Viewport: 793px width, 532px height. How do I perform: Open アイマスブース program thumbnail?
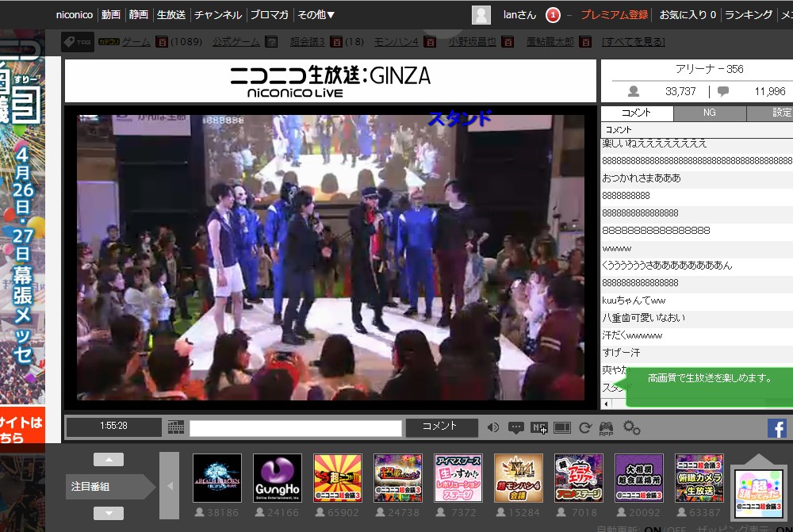click(458, 478)
